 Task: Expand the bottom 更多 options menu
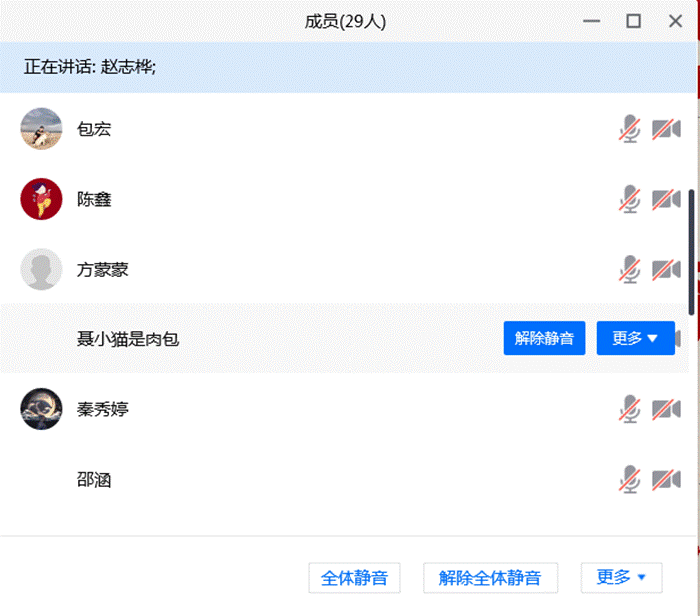621,577
